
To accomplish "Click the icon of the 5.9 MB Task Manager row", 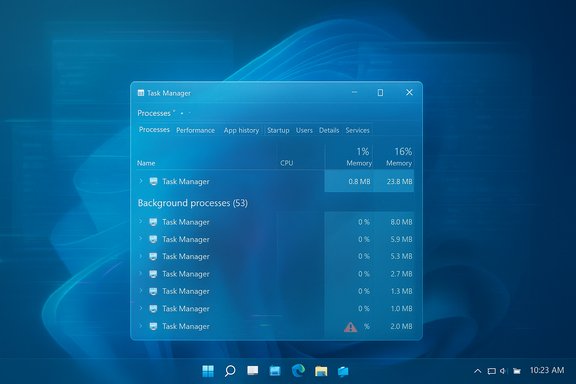I will [154, 239].
